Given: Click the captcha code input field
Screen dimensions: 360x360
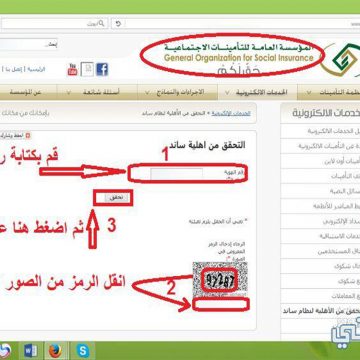Looking at the screenshot, I should 221,304.
